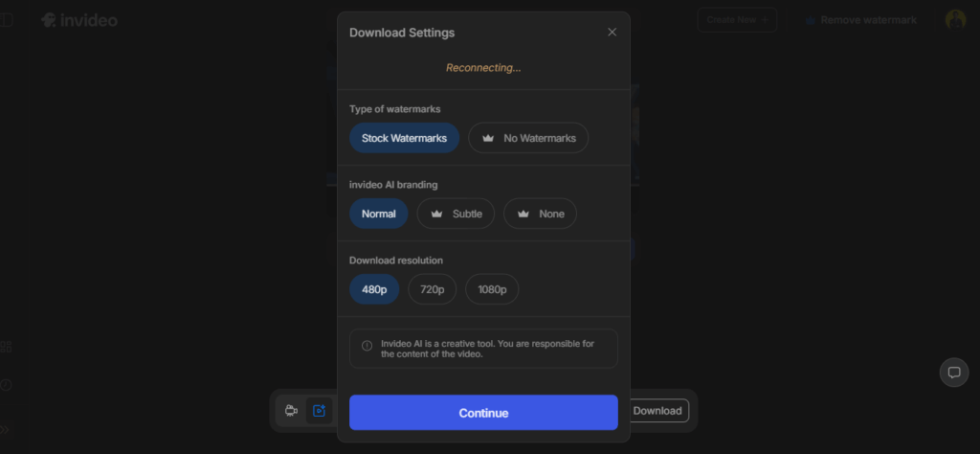Select Stock Watermarks option
This screenshot has width=980, height=454.
pos(404,138)
